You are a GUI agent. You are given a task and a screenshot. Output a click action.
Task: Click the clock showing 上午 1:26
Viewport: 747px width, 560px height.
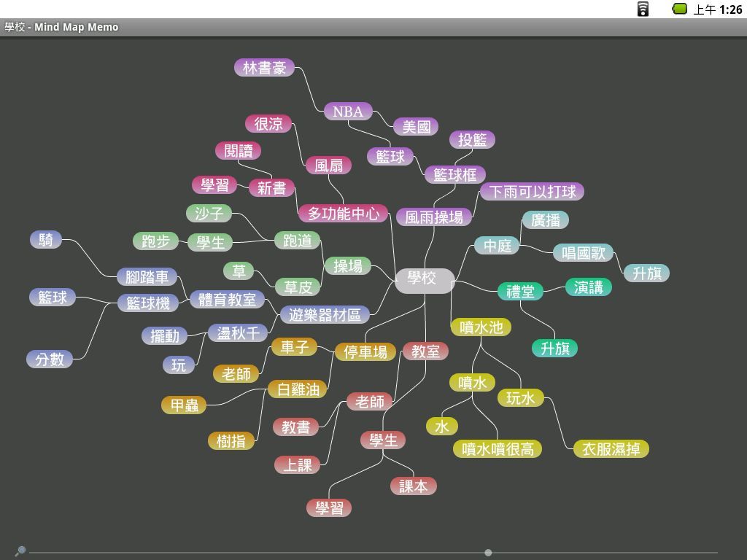717,9
